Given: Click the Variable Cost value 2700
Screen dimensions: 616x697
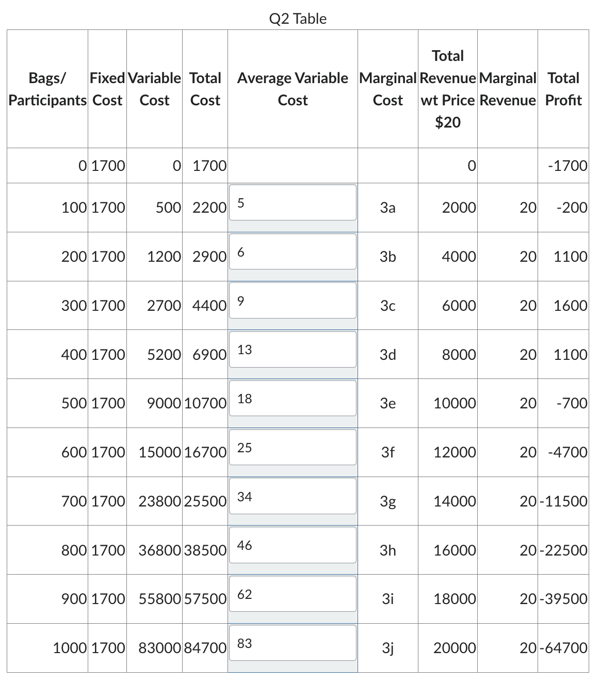Looking at the screenshot, I should pos(164,306).
